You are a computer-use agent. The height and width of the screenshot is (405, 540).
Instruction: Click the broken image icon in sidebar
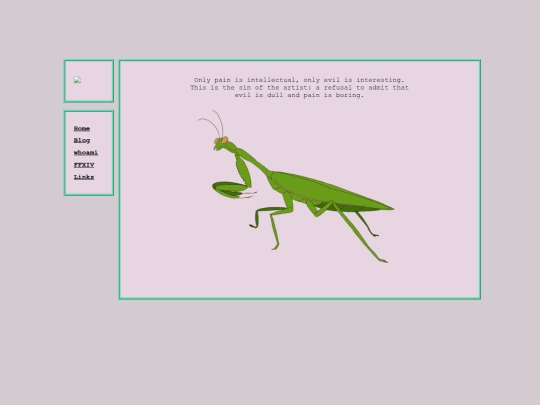[x=77, y=80]
